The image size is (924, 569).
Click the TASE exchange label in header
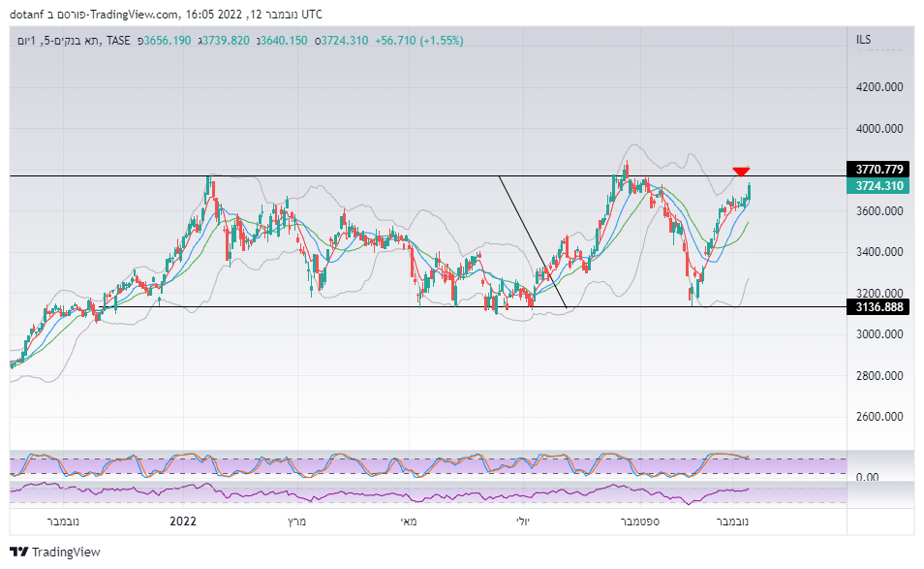(118, 41)
